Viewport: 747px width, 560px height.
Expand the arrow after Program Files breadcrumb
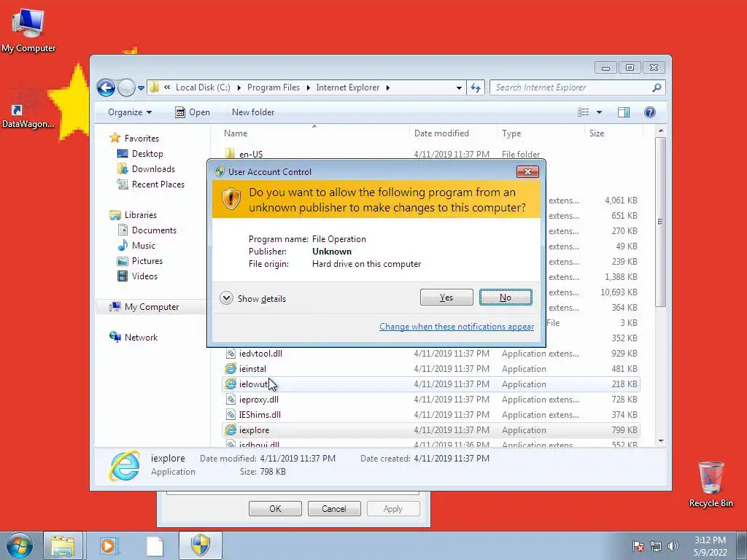(x=309, y=87)
